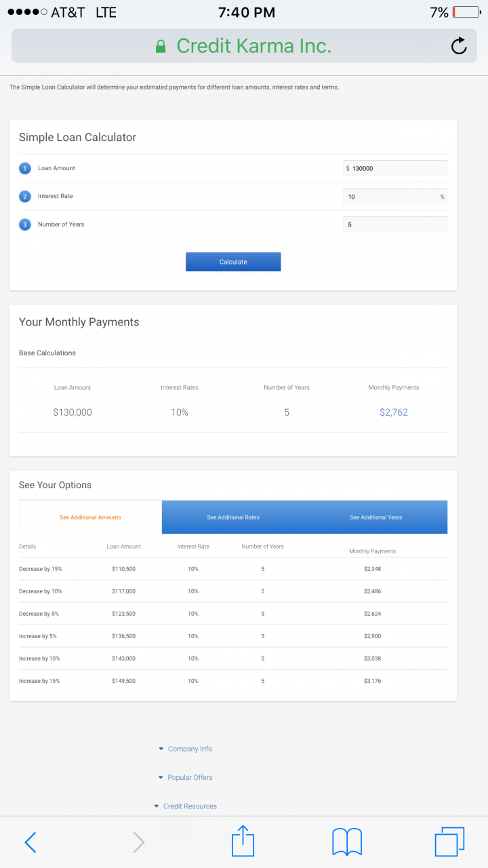488x868 pixels.
Task: Focus the Loan Amount input field
Action: point(397,168)
